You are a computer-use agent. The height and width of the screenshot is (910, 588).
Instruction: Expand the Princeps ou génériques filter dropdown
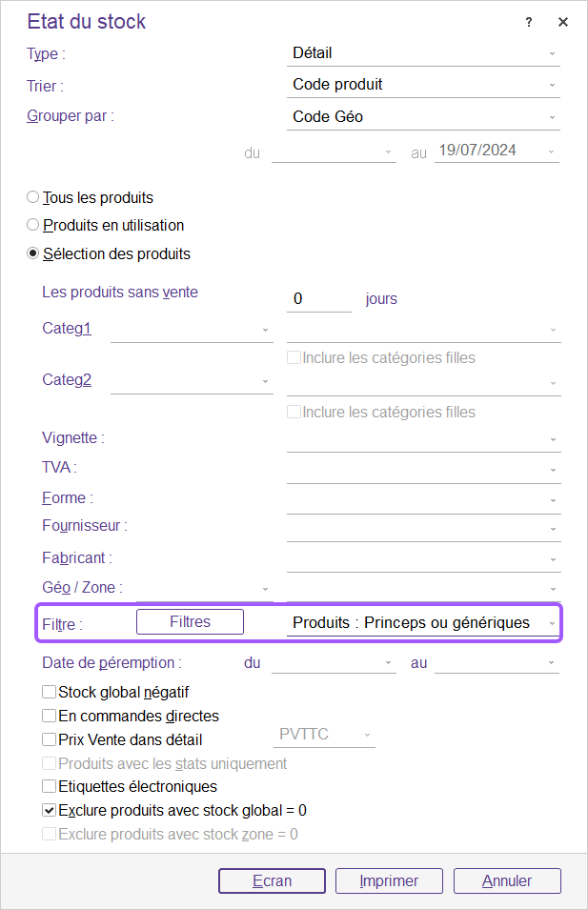pyautogui.click(x=424, y=623)
